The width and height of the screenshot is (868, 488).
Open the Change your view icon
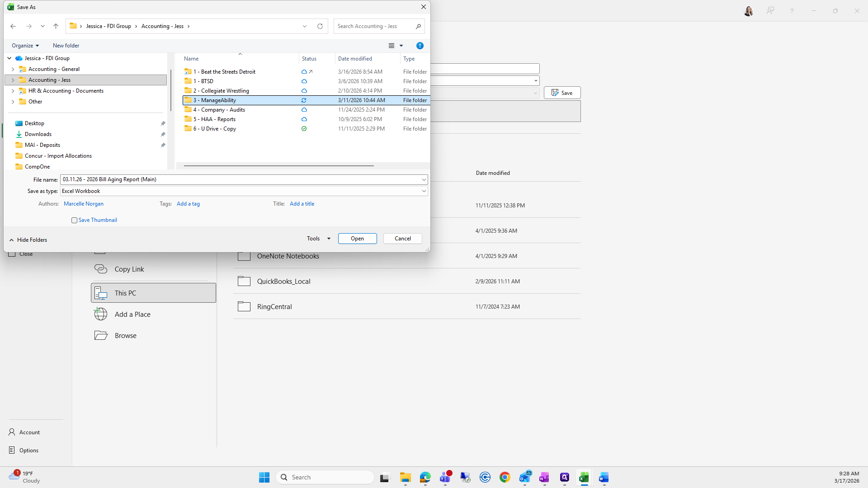[392, 46]
